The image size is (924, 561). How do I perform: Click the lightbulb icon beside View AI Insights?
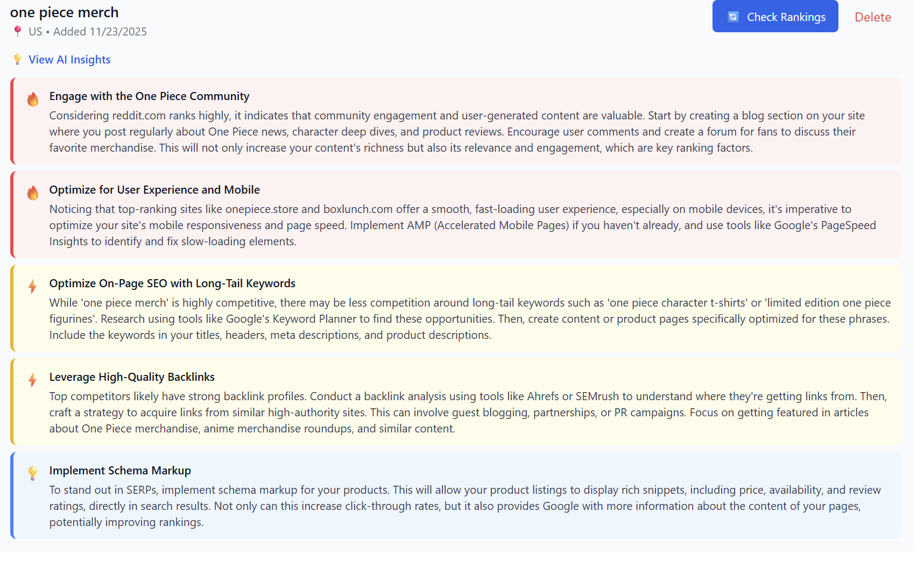(18, 59)
